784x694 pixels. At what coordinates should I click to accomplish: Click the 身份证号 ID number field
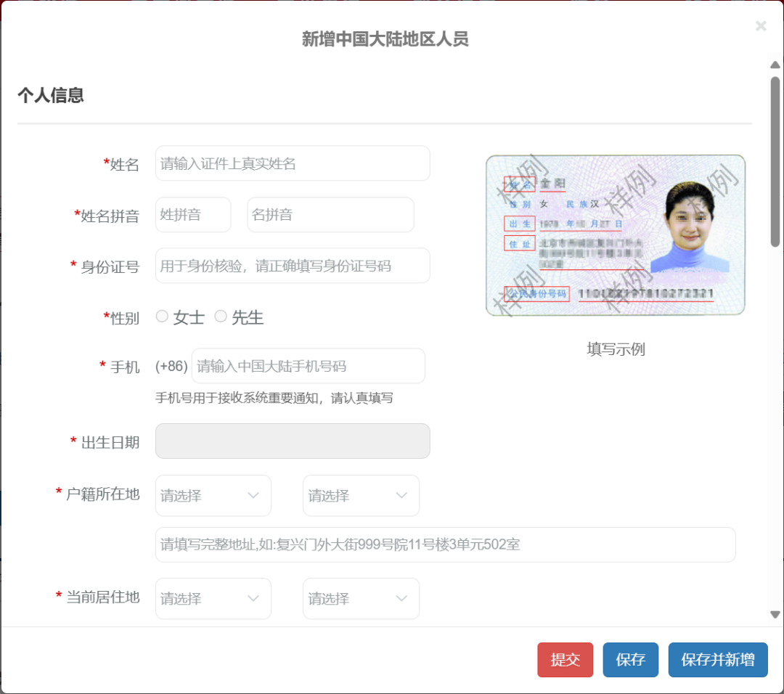click(x=292, y=266)
